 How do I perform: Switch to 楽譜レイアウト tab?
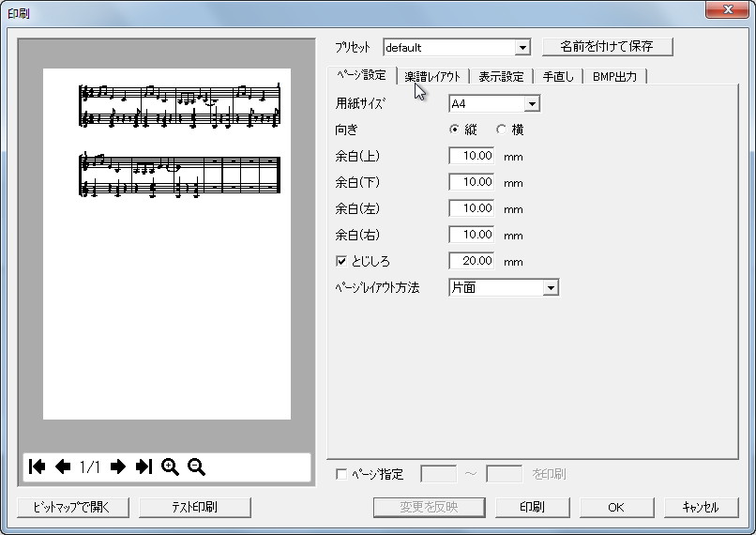point(432,76)
